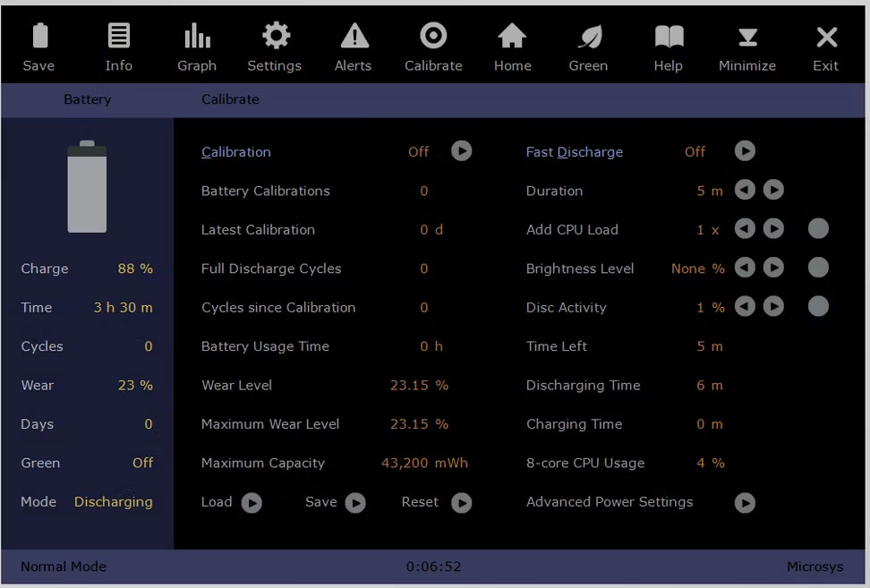The height and width of the screenshot is (588, 870).
Task: Enable the Brightness Level option
Action: 818,268
